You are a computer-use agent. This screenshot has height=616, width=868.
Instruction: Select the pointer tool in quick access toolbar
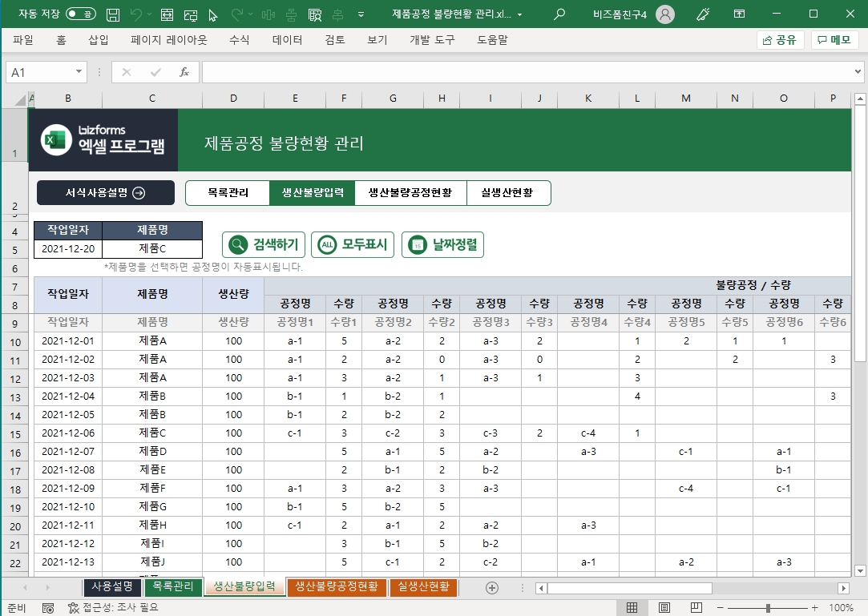point(213,14)
